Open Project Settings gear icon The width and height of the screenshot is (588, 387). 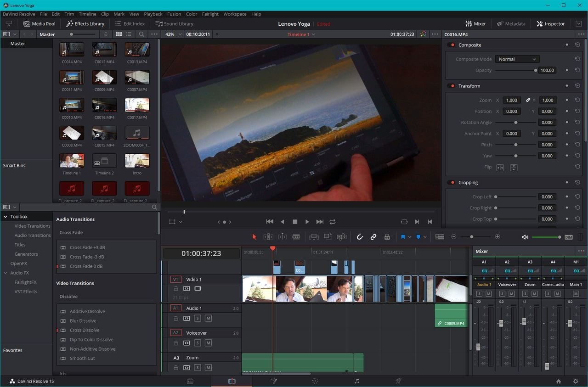pos(575,381)
